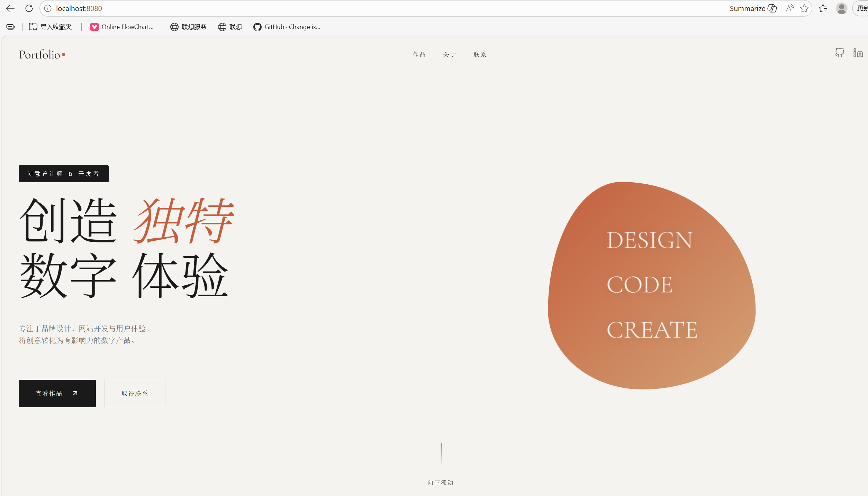Open the LinkedIn icon in site header
The width and height of the screenshot is (868, 496).
pos(858,53)
